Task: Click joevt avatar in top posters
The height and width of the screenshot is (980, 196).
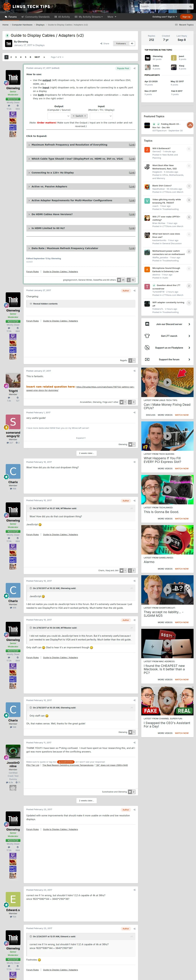Action: [x=174, y=58]
